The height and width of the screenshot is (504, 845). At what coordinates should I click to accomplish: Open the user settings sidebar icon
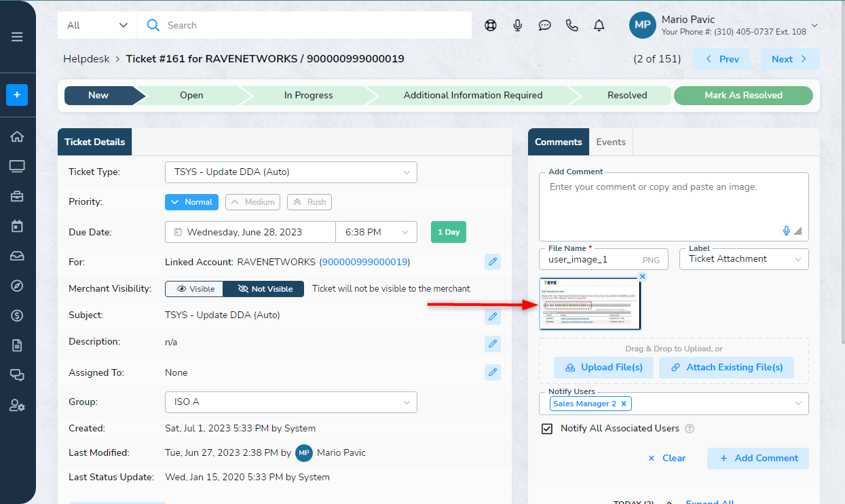[18, 405]
